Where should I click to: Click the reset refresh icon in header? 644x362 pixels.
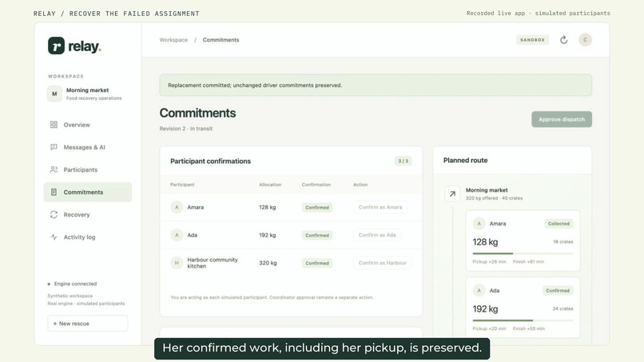pos(564,40)
